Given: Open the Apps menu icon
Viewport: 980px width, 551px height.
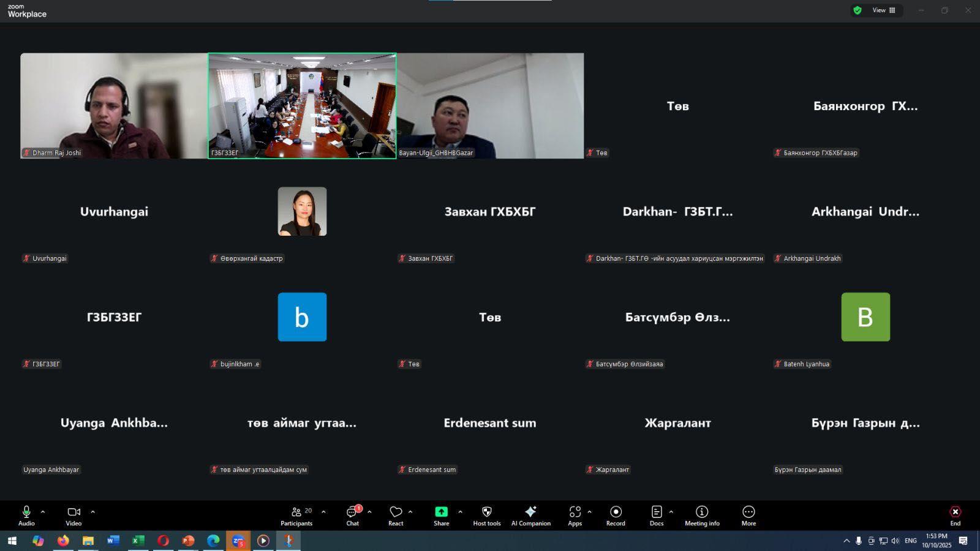Looking at the screenshot, I should (x=575, y=515).
